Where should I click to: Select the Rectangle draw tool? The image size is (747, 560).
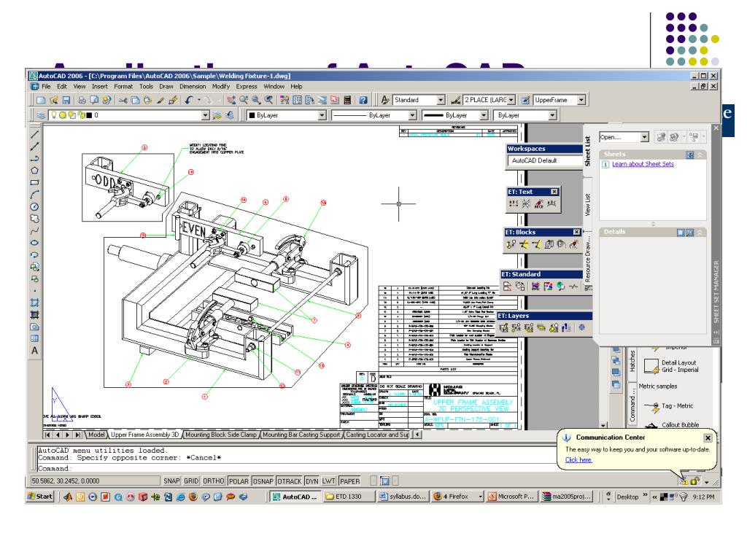(34, 182)
